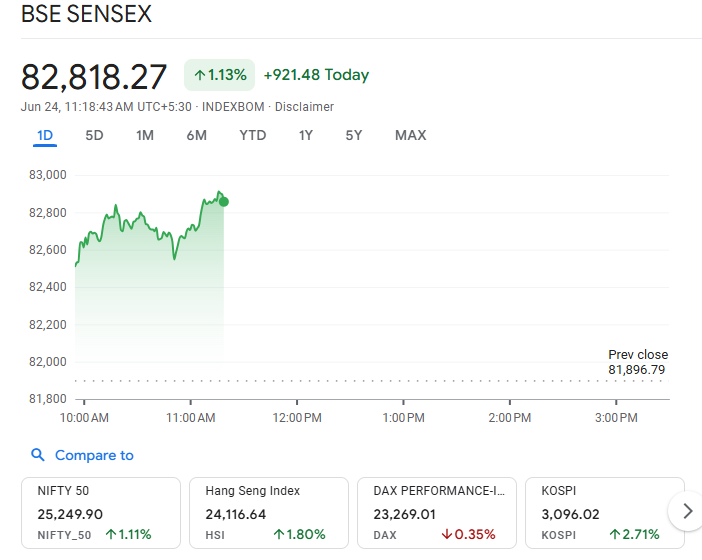Choose the 5Y range tab
This screenshot has height=560, width=702.
click(x=354, y=135)
